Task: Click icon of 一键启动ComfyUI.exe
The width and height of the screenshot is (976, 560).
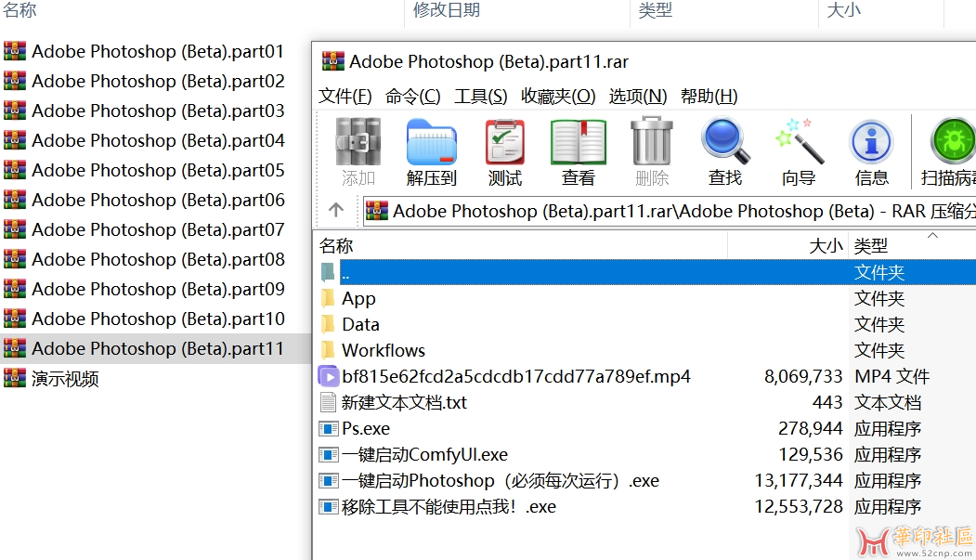Action: click(328, 455)
